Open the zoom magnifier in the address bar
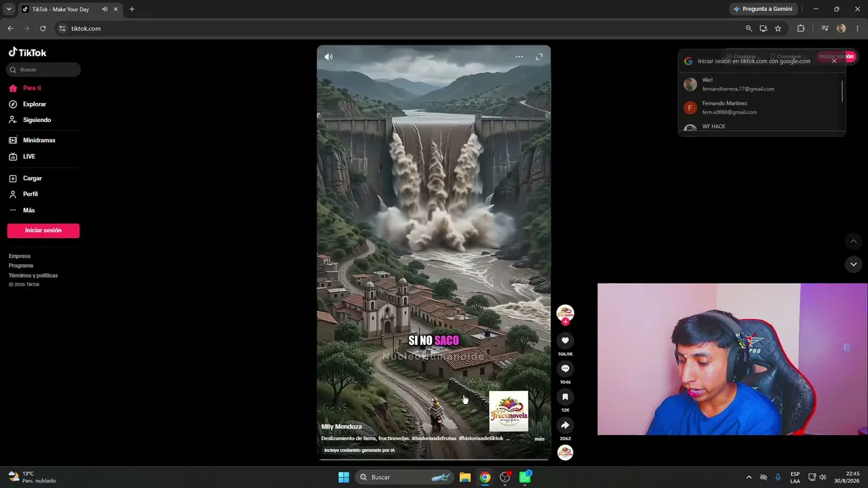The height and width of the screenshot is (488, 868). click(x=749, y=28)
